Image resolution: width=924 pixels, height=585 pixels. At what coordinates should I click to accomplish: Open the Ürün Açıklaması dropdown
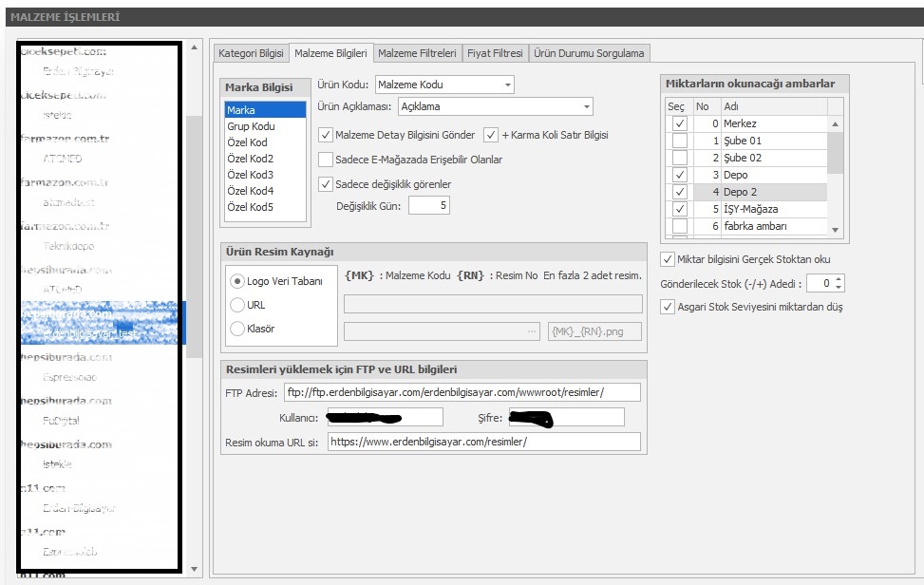(587, 106)
